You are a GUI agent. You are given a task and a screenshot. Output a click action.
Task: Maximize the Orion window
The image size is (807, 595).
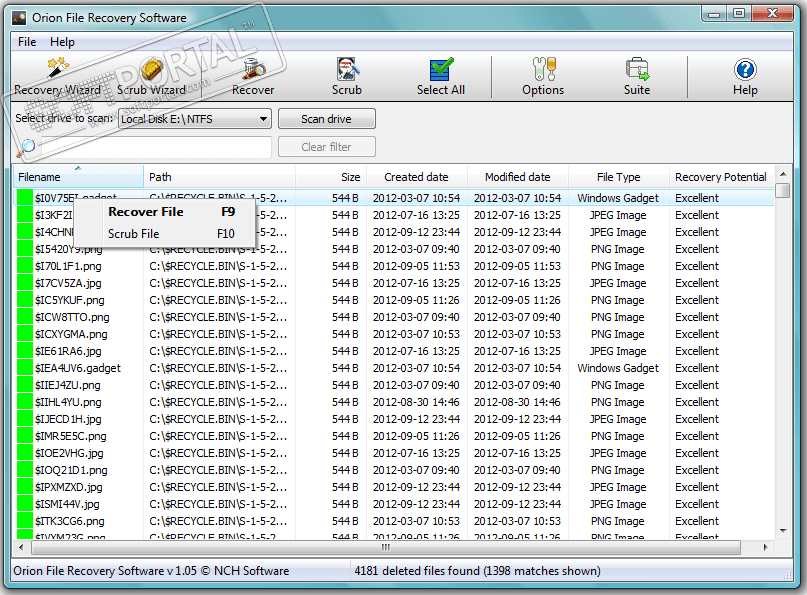(739, 14)
